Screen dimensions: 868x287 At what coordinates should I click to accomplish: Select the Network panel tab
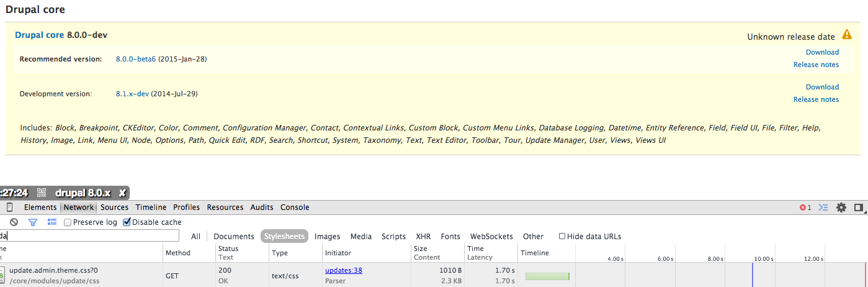click(x=79, y=207)
